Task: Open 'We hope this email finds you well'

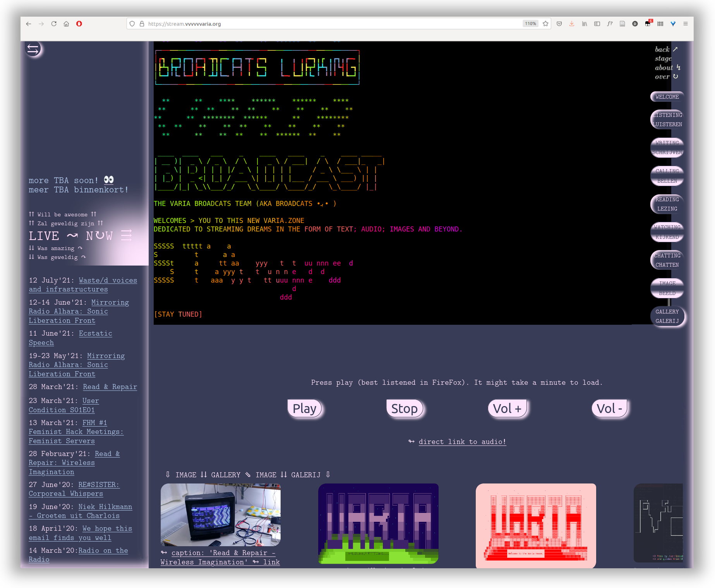Action: (81, 533)
